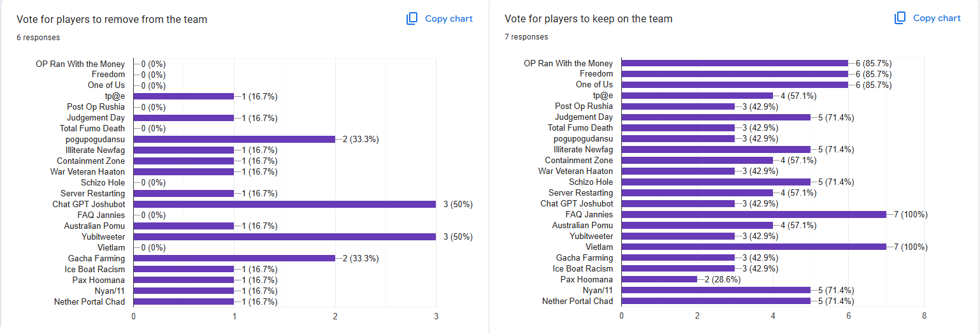
Task: Select the Nether Portal Chad bar in the keep chart
Action: pyautogui.click(x=716, y=301)
